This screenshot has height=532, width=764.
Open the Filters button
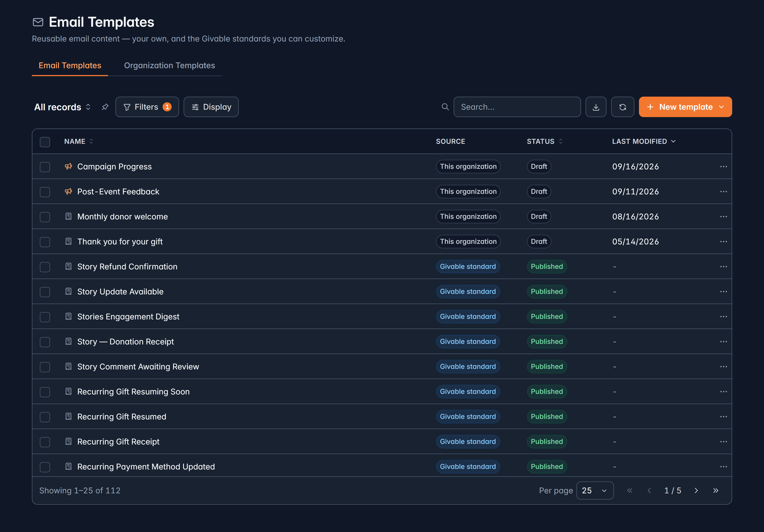pos(147,107)
